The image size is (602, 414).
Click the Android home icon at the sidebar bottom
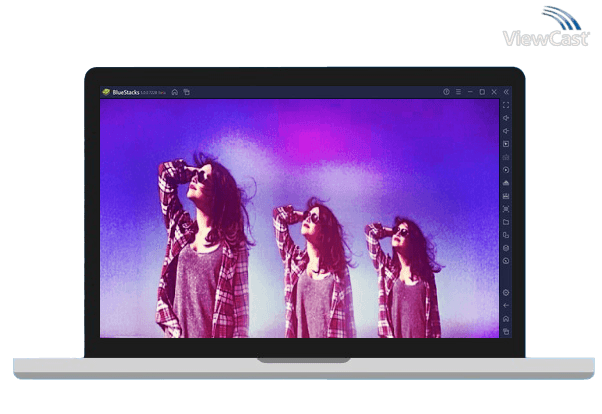(x=506, y=319)
